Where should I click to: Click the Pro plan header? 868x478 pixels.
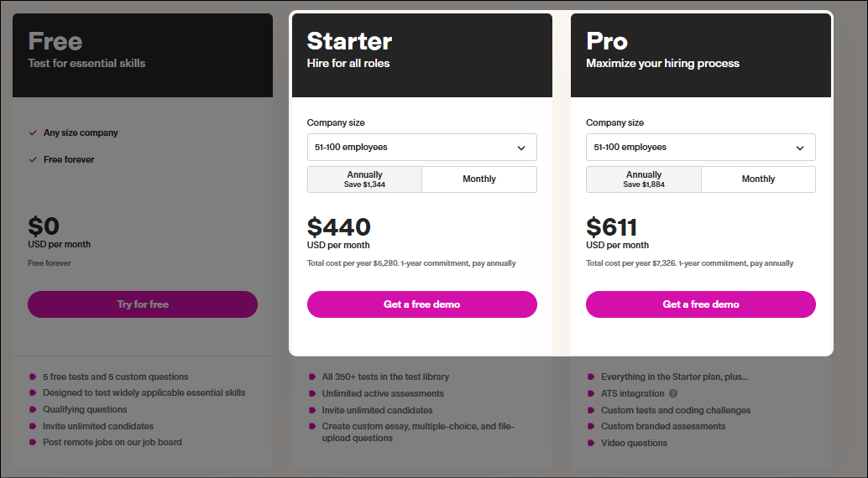[x=701, y=55]
